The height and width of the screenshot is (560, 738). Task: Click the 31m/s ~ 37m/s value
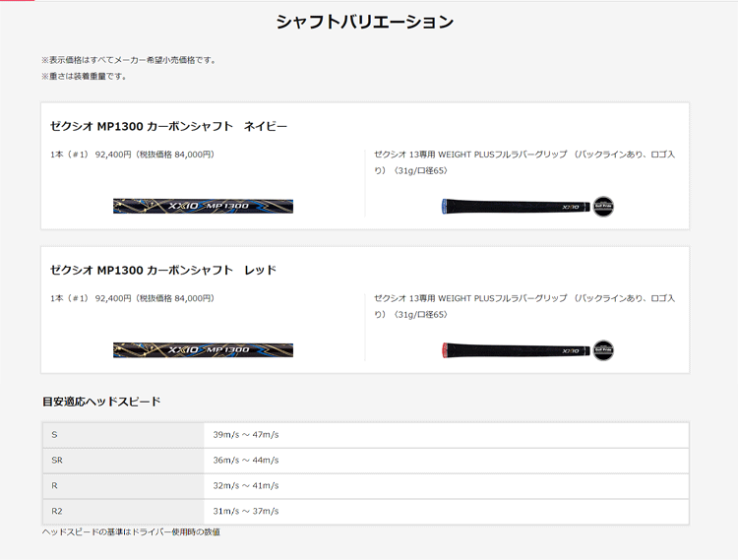coord(246,511)
